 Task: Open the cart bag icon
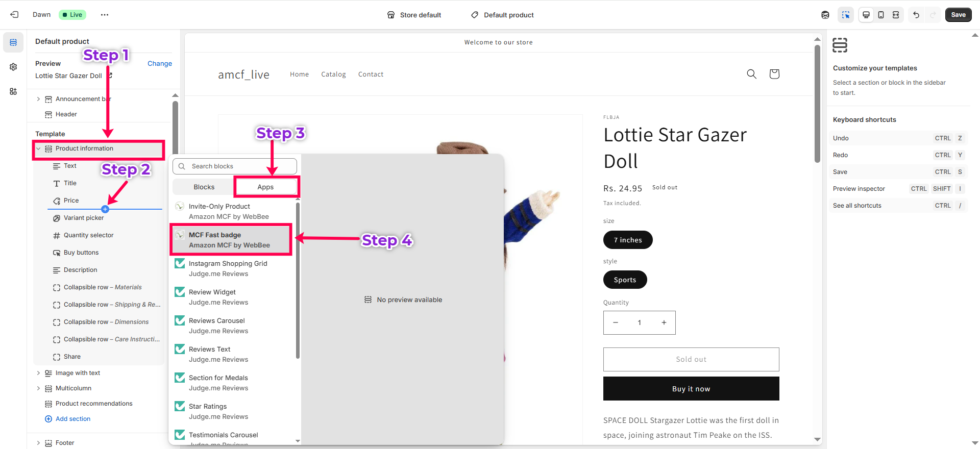click(774, 74)
